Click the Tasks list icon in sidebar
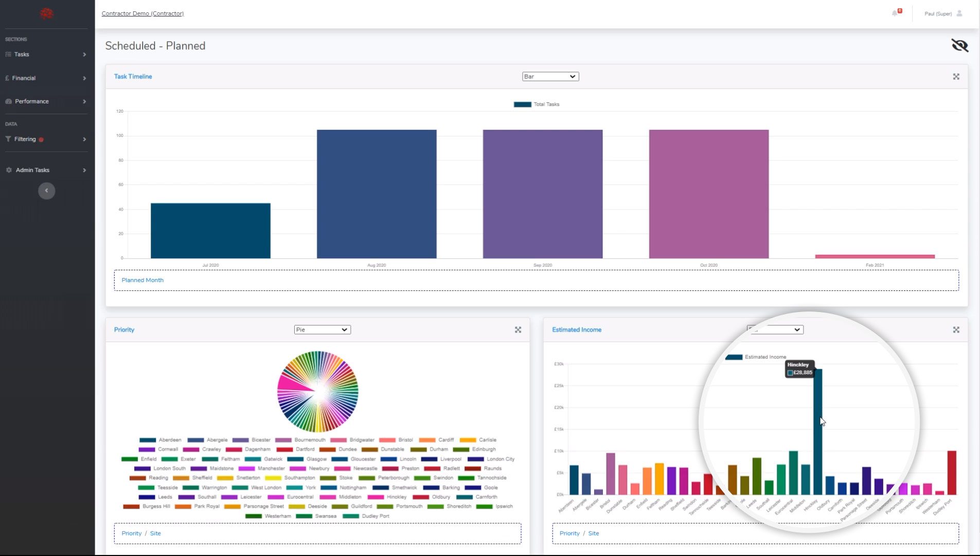Viewport: 980px width, 556px height. 8,54
